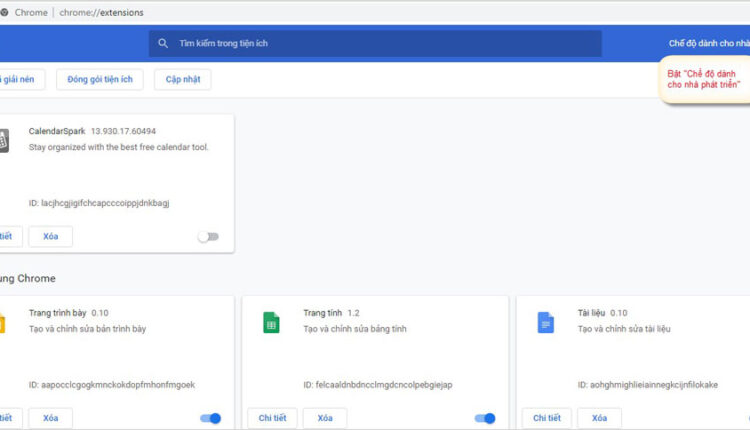Click the Chrome icon in the address bar
The height and width of the screenshot is (430, 750).
pos(5,12)
